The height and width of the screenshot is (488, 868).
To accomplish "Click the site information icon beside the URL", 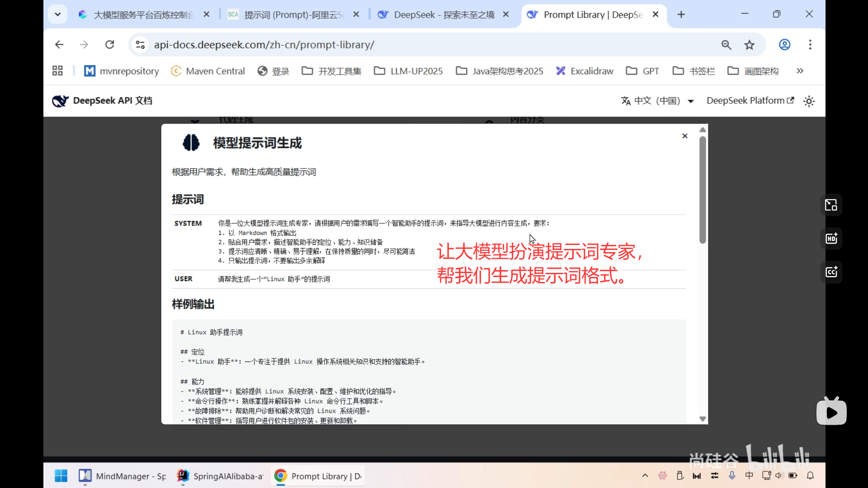I will click(x=140, y=44).
